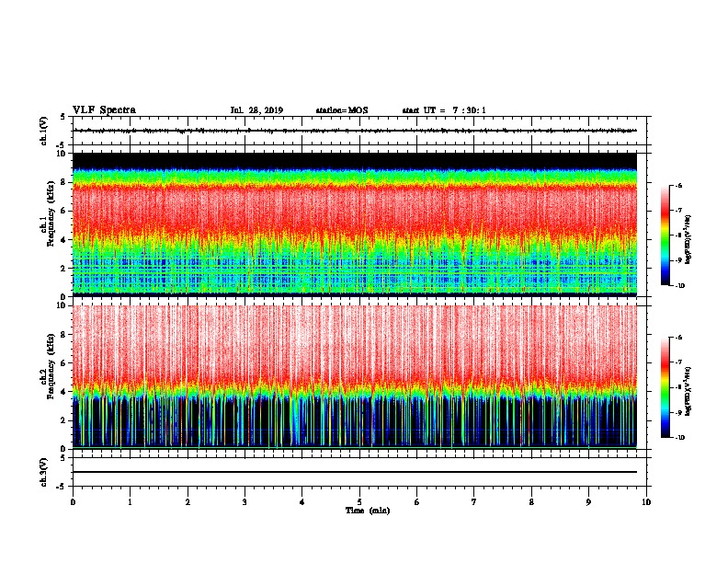The height and width of the screenshot is (563, 728).
Task: Select the date 'Jul 28, 2019' header
Action: (x=256, y=110)
